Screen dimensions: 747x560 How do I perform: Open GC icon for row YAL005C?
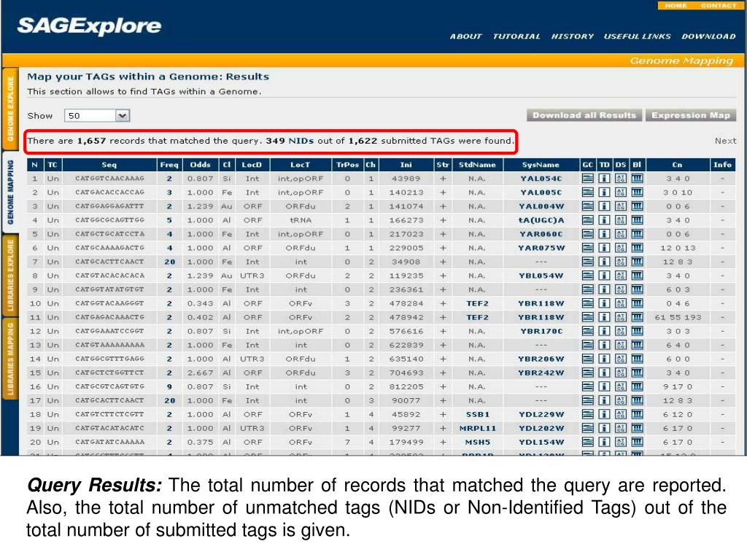(x=588, y=192)
